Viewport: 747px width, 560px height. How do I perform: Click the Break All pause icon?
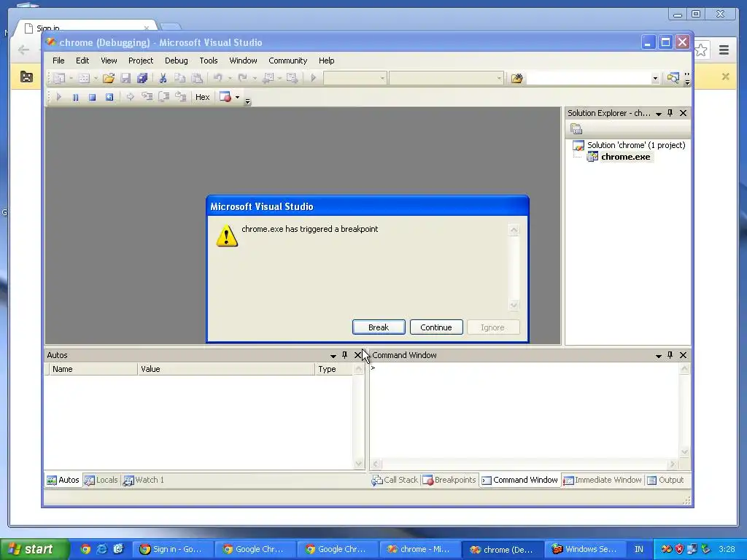tap(75, 97)
